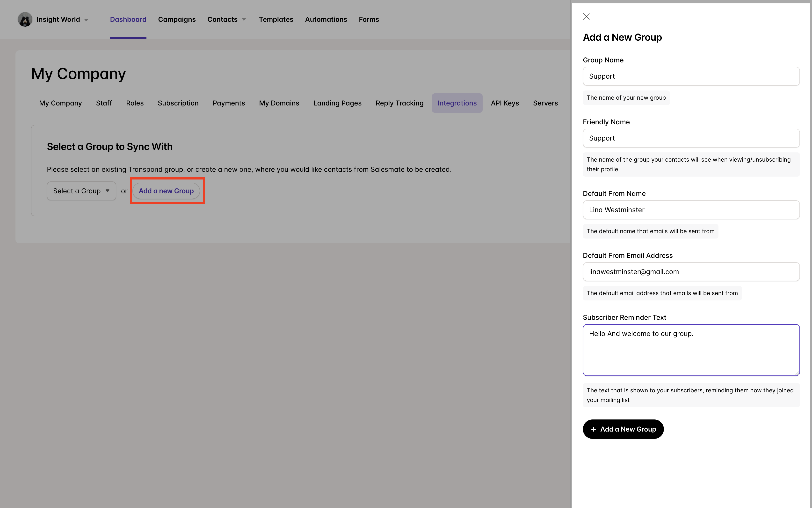This screenshot has width=812, height=508.
Task: Open the API Keys tab
Action: (505, 103)
